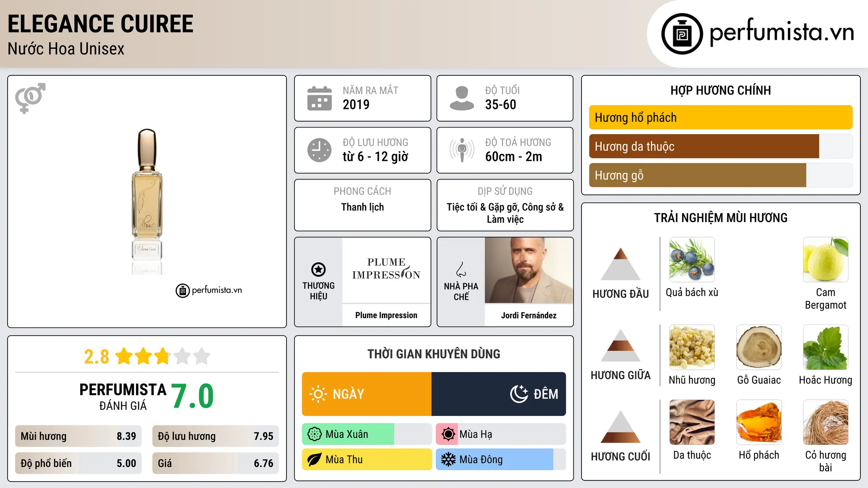Image resolution: width=868 pixels, height=488 pixels.
Task: Click the clock icon beside Độ lưu hương
Action: click(x=320, y=150)
